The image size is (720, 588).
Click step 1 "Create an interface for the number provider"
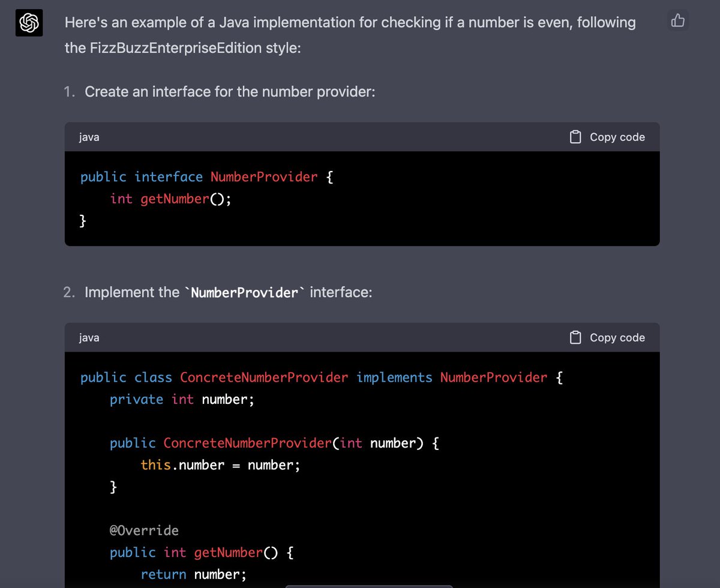(x=230, y=92)
